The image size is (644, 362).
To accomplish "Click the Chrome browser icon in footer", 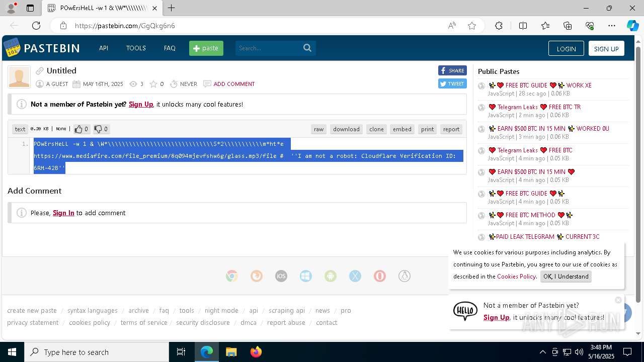I will tap(232, 276).
